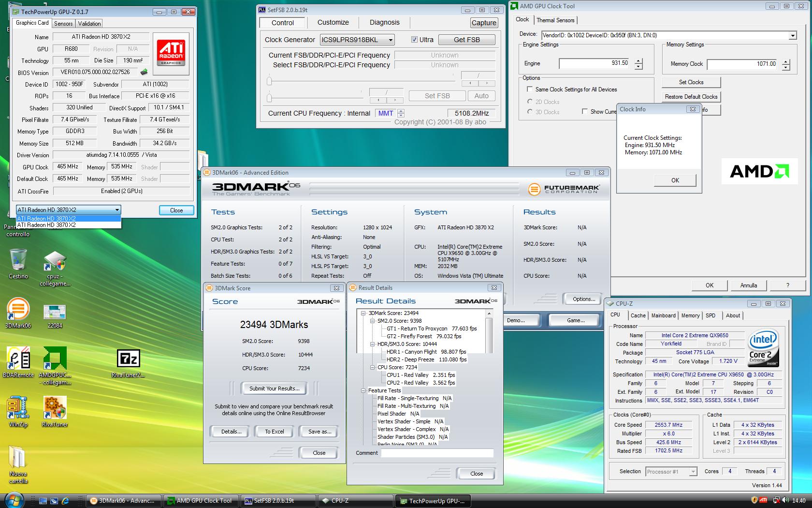Select second ATI Radeon HD 3870 X2 list entry
The height and width of the screenshot is (508, 812).
pos(68,225)
